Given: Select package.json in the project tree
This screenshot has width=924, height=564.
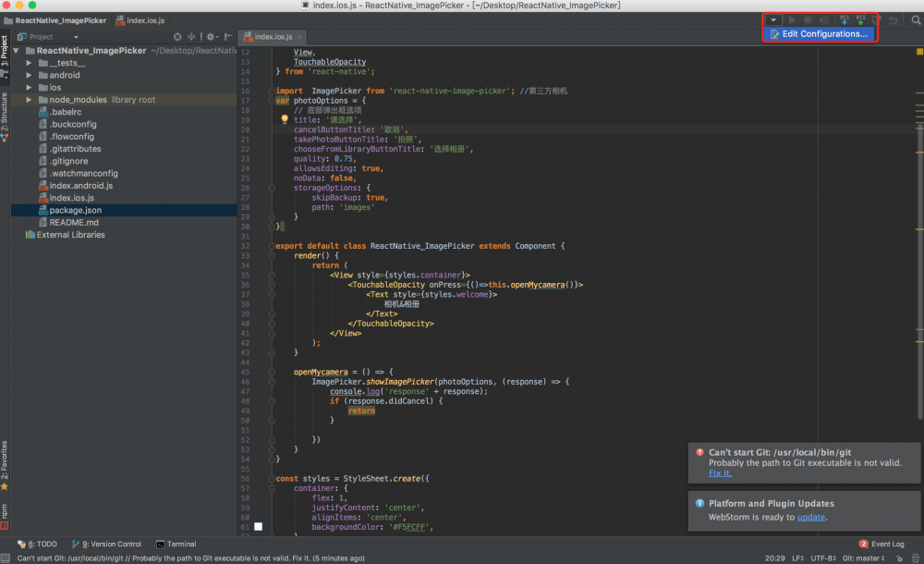Looking at the screenshot, I should [75, 210].
